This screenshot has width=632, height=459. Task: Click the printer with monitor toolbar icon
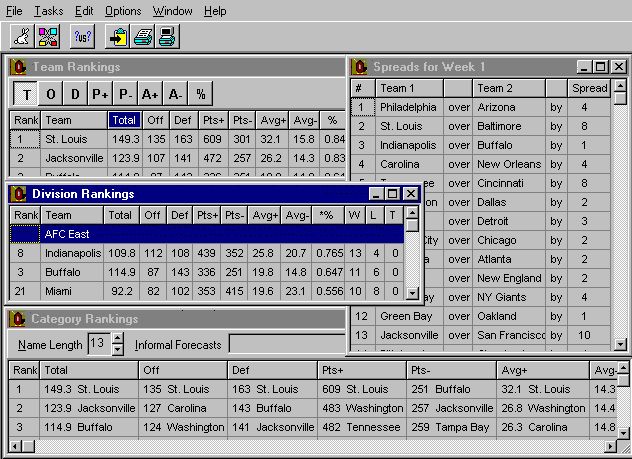pyautogui.click(x=167, y=37)
